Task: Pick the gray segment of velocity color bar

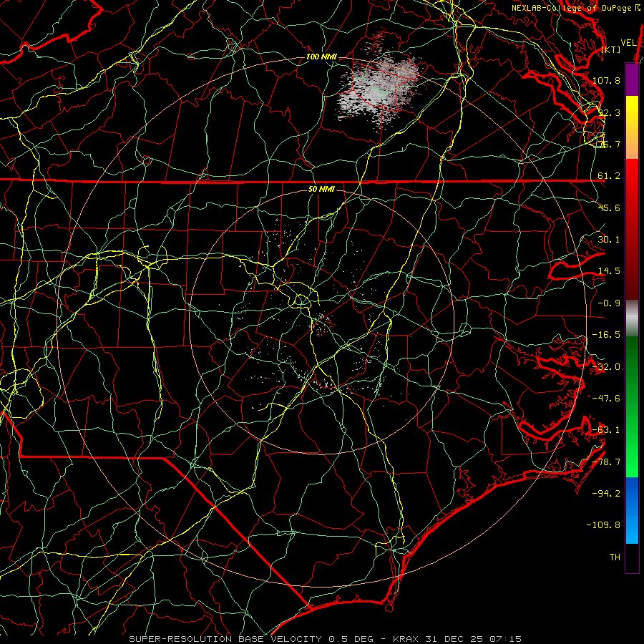Action: click(632, 316)
